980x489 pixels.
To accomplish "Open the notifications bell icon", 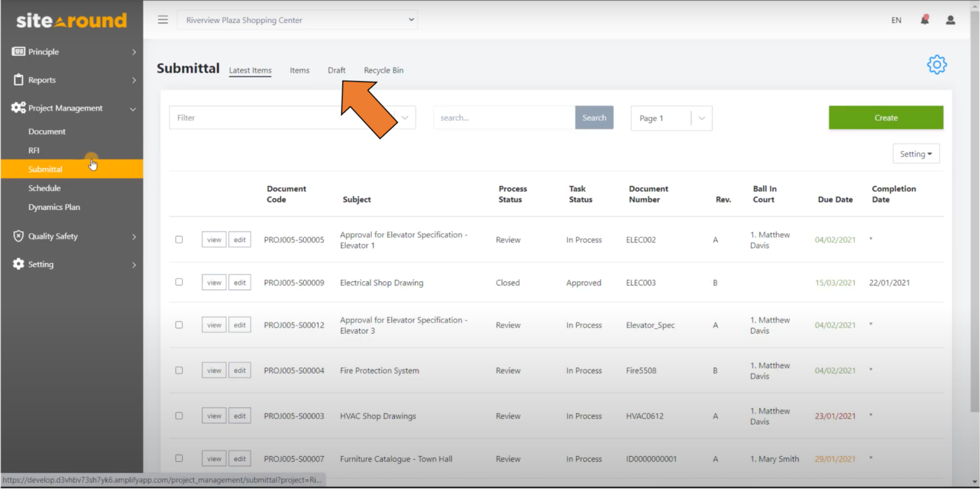I will [x=925, y=20].
